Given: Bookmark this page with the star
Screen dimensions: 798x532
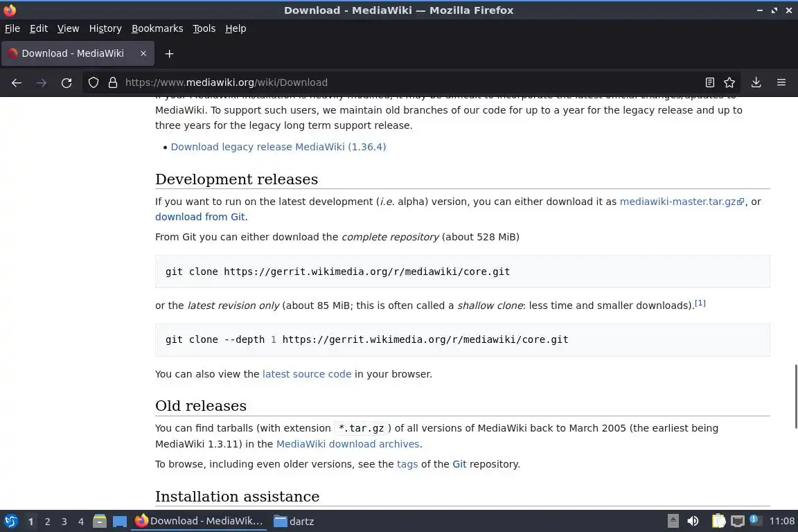Looking at the screenshot, I should click(x=729, y=82).
